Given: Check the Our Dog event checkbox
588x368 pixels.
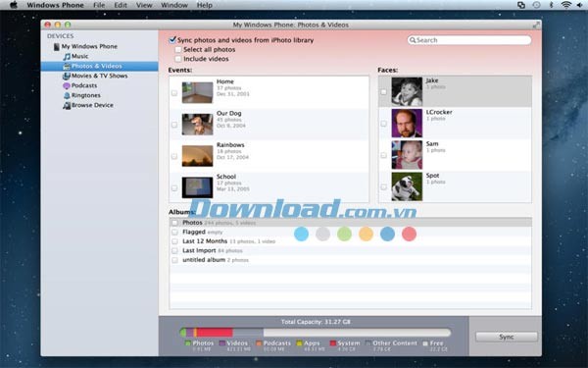Looking at the screenshot, I should [x=174, y=125].
